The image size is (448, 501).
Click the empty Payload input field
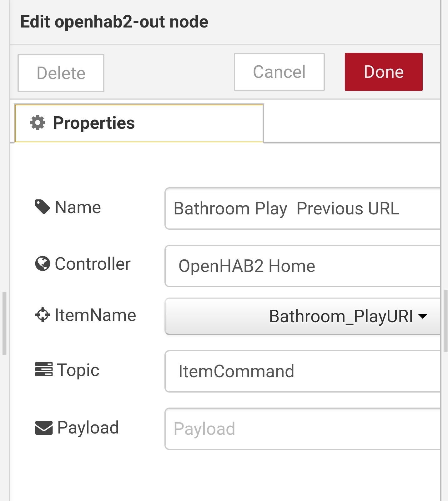[303, 429]
